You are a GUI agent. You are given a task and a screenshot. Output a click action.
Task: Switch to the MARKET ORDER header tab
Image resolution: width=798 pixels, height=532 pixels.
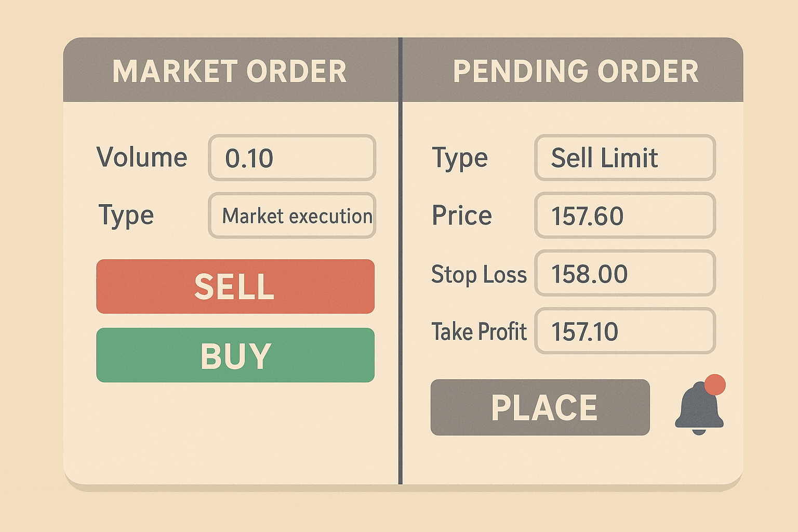click(x=230, y=71)
